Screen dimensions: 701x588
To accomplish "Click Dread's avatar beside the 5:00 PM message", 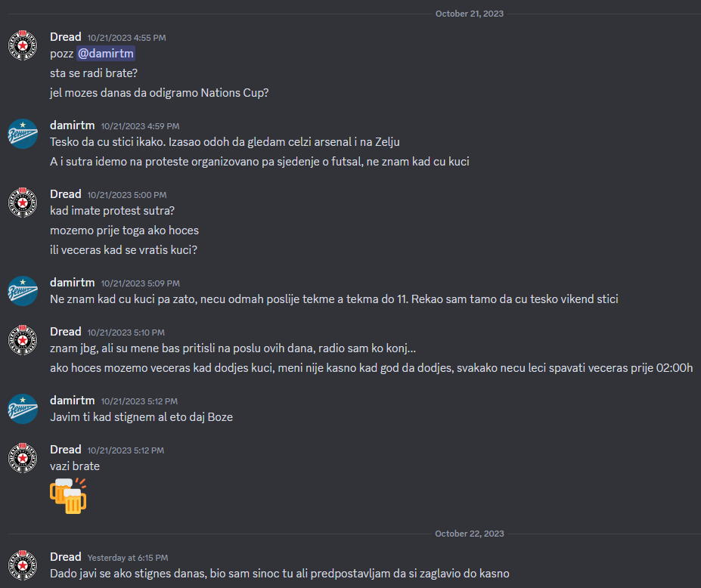I will click(x=23, y=203).
